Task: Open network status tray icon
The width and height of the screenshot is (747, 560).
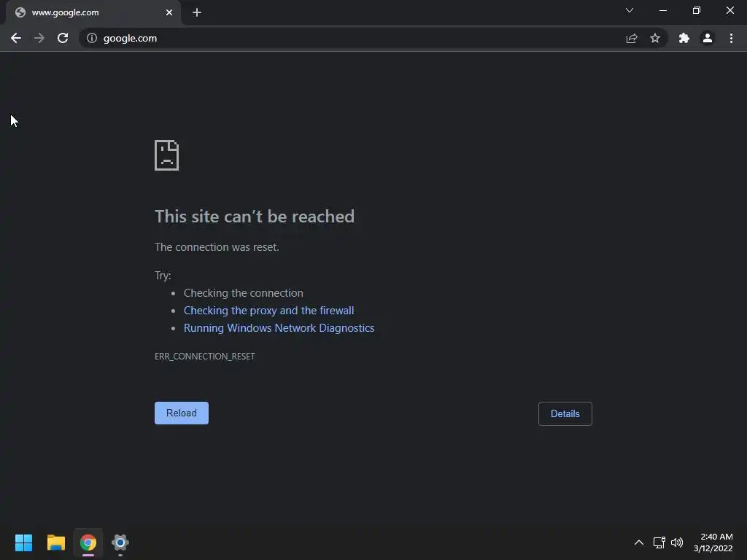Action: tap(659, 542)
